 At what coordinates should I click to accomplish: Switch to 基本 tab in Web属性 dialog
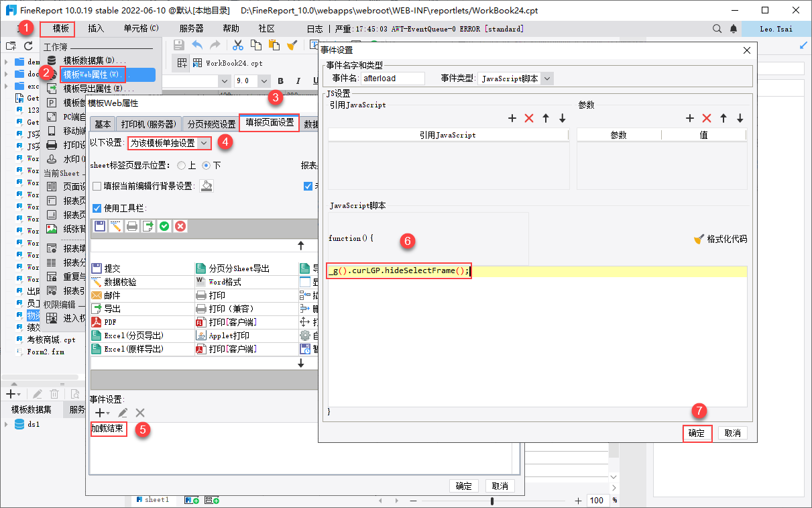[103, 124]
